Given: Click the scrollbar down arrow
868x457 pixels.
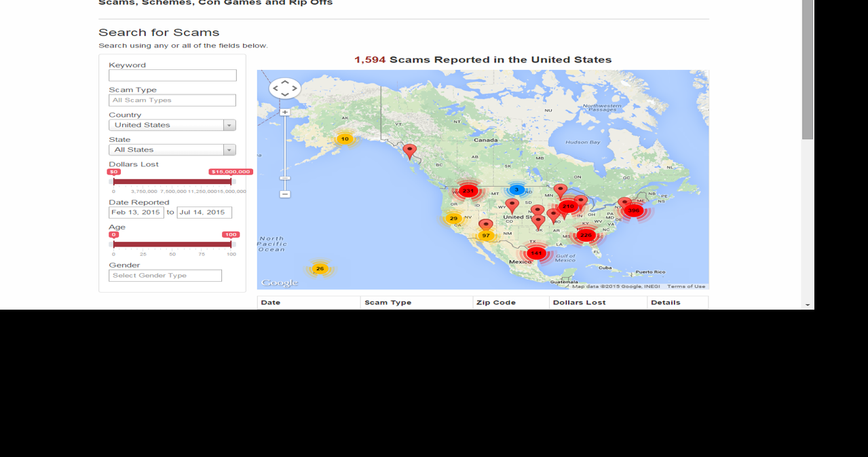Looking at the screenshot, I should click(808, 305).
